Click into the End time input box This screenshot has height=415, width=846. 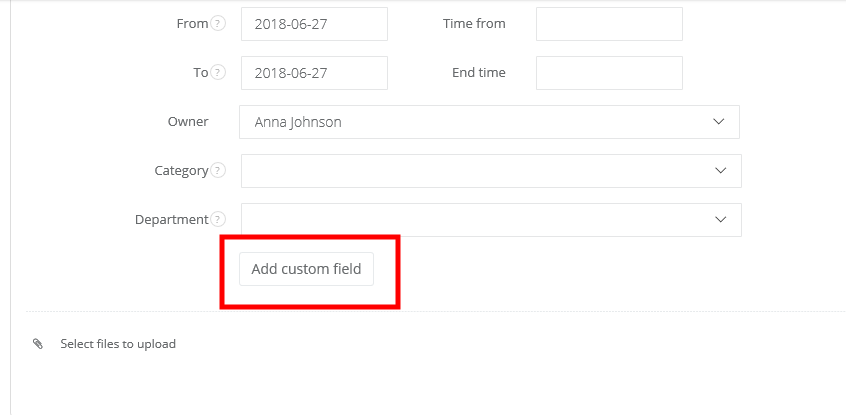(609, 73)
